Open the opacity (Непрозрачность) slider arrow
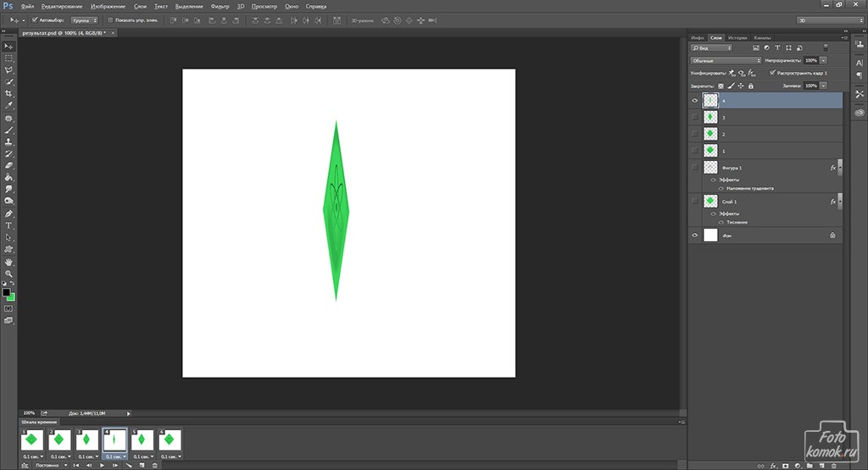The image size is (868, 470). coord(824,60)
